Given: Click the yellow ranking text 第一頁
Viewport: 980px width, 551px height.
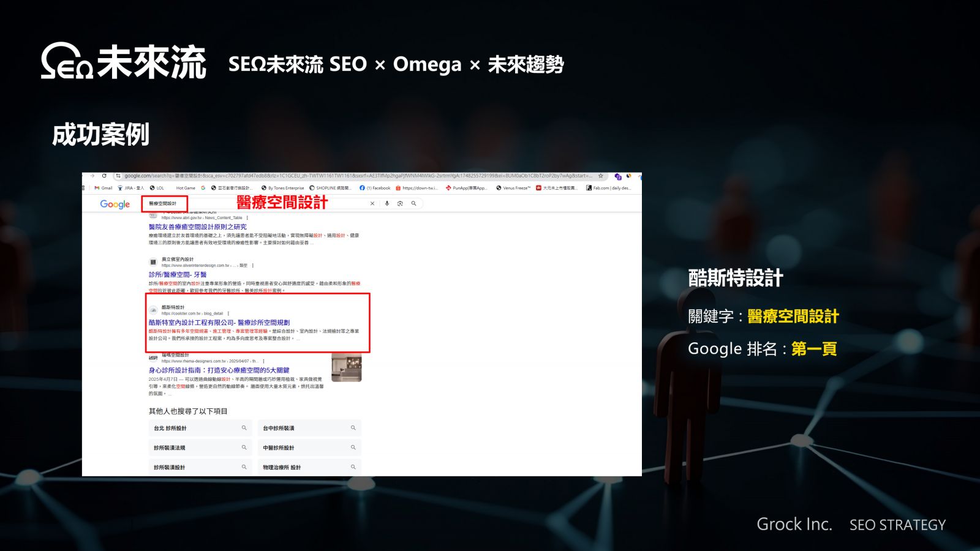Looking at the screenshot, I should (x=814, y=349).
